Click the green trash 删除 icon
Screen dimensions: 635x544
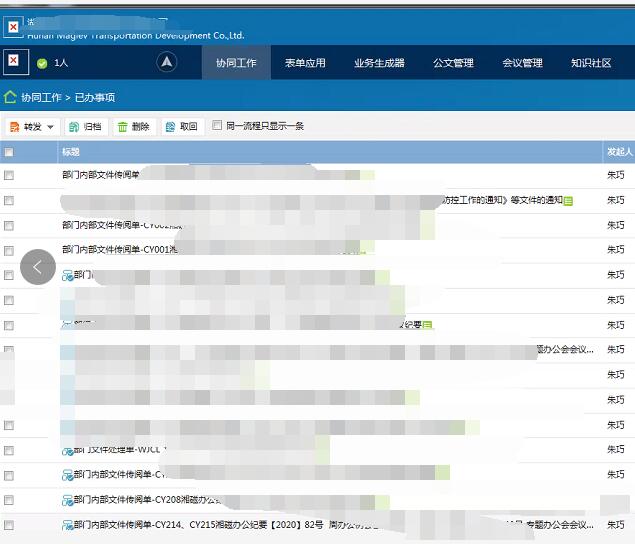pos(122,127)
